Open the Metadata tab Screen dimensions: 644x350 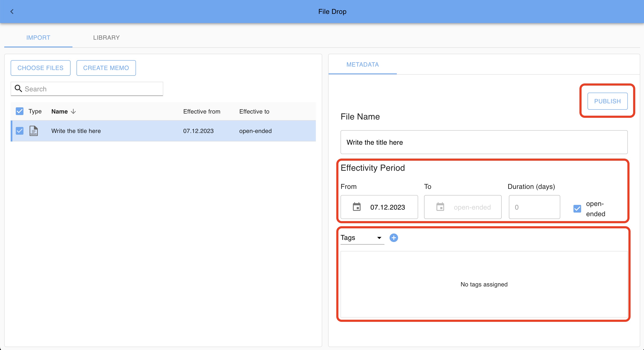pyautogui.click(x=362, y=65)
